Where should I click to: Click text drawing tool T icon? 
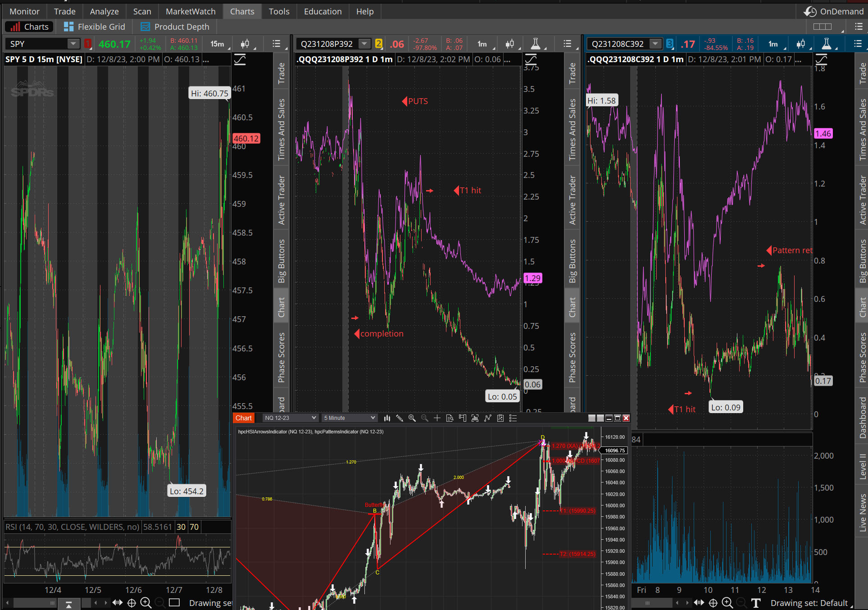756,603
